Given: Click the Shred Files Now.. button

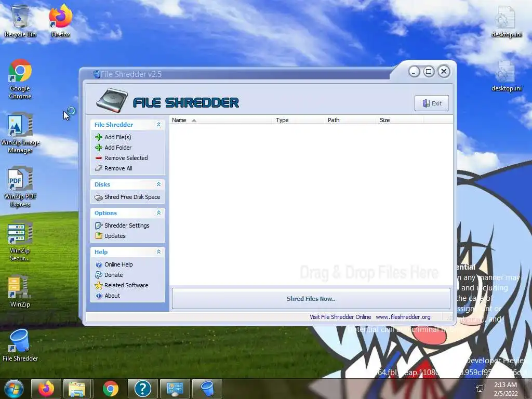Looking at the screenshot, I should point(311,299).
